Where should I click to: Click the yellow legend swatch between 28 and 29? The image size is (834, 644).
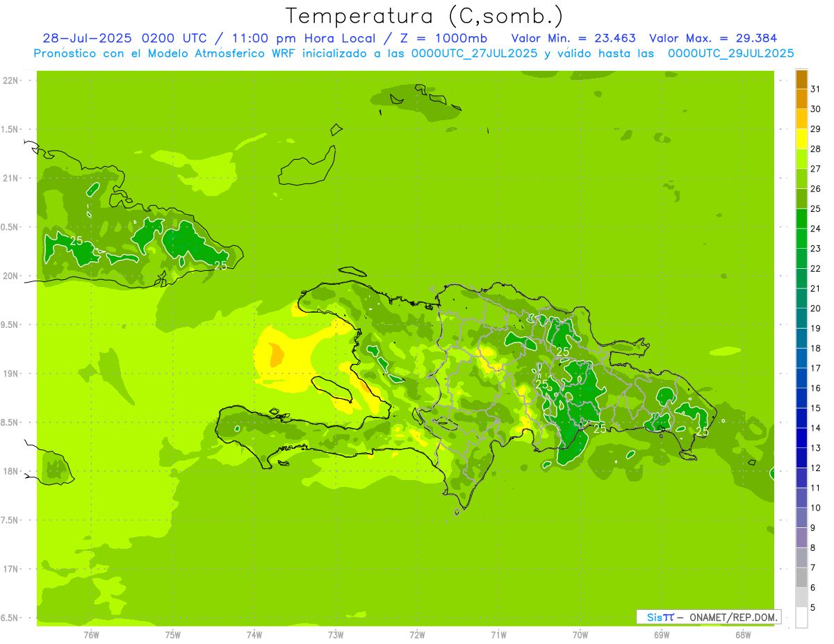click(x=801, y=139)
